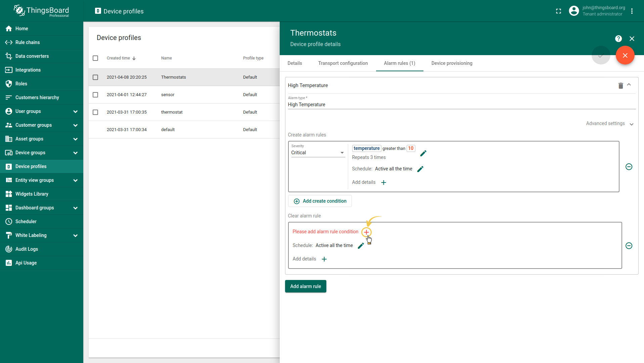Select the Alarm rules (1) tab

[399, 63]
